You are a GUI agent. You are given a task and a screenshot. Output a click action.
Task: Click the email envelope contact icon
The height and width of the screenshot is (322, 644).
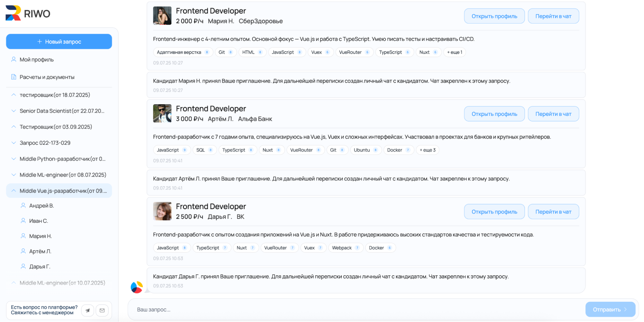(x=102, y=310)
